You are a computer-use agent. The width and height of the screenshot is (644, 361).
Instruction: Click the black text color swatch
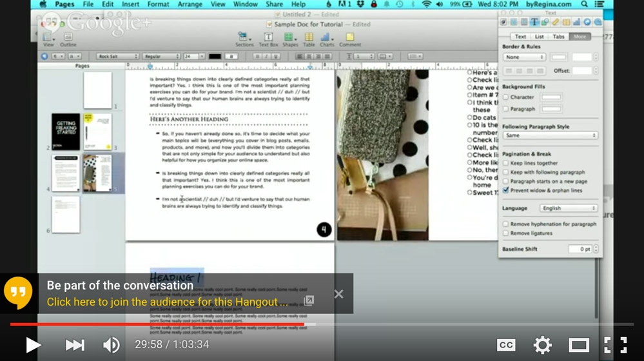coord(215,56)
